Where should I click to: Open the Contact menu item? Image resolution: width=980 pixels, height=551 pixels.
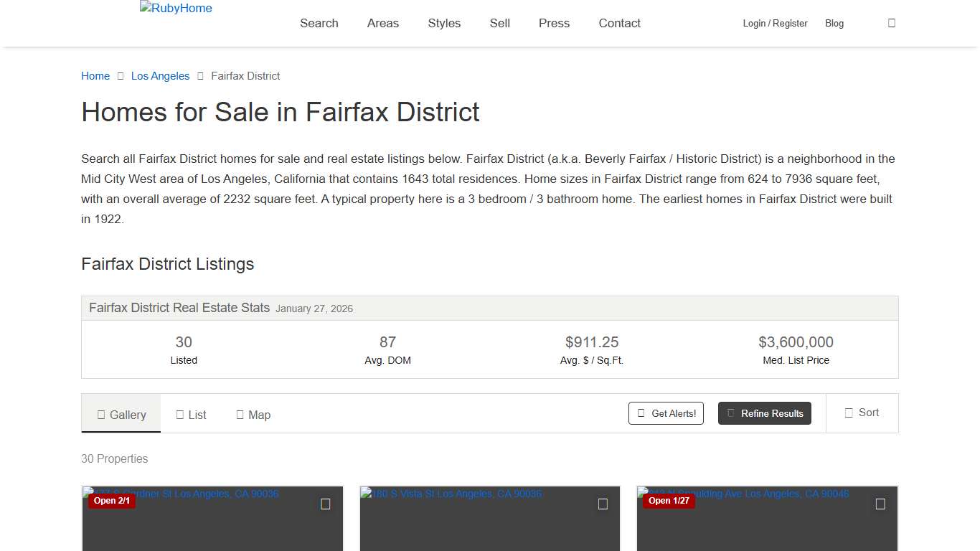coord(618,23)
